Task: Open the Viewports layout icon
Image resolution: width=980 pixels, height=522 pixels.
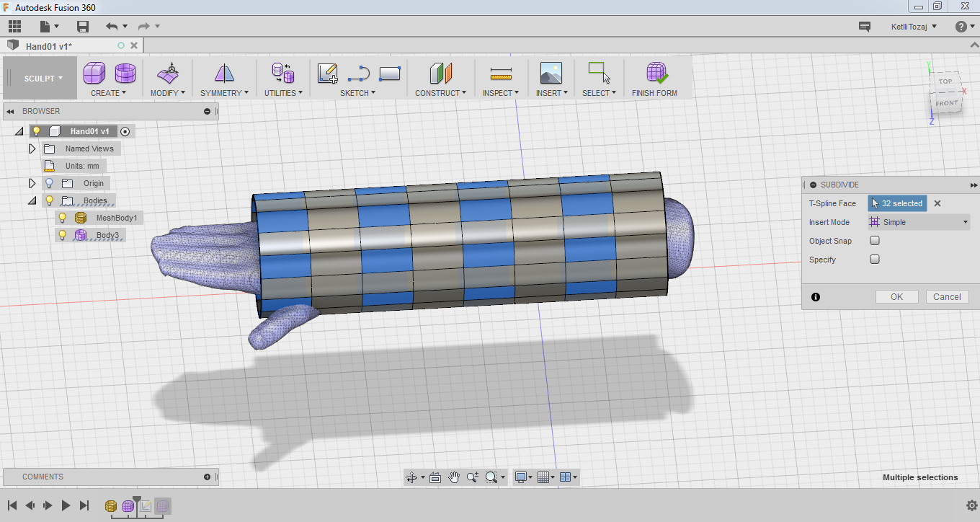Action: tap(566, 477)
